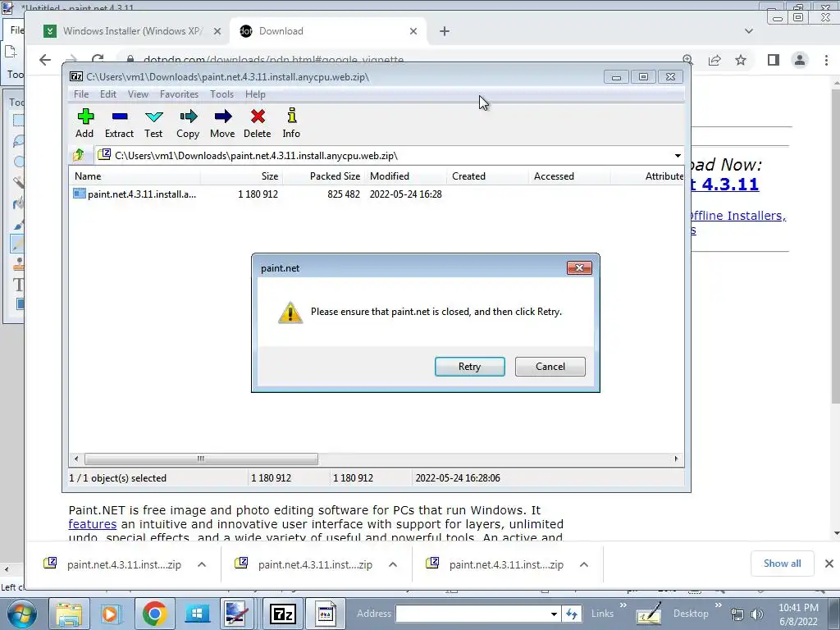This screenshot has height=630, width=840.
Task: Click Show all downloads
Action: click(x=782, y=564)
